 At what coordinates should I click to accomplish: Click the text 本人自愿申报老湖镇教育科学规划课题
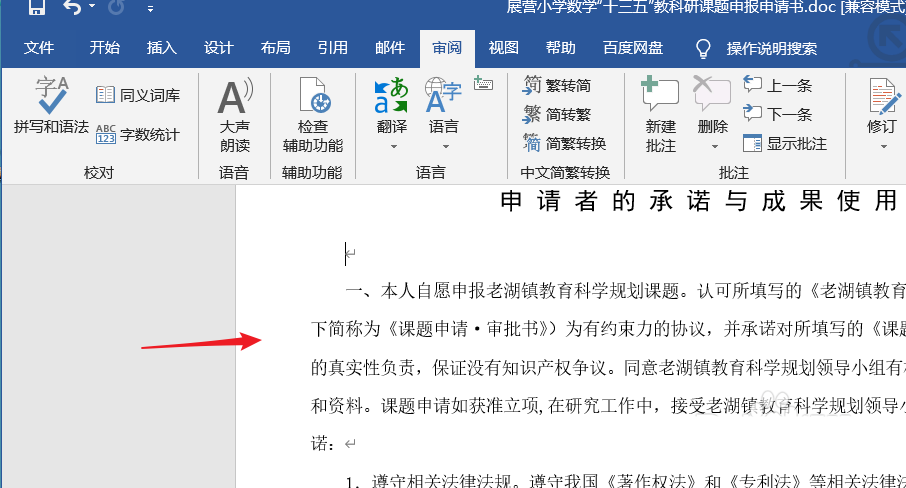tap(530, 290)
